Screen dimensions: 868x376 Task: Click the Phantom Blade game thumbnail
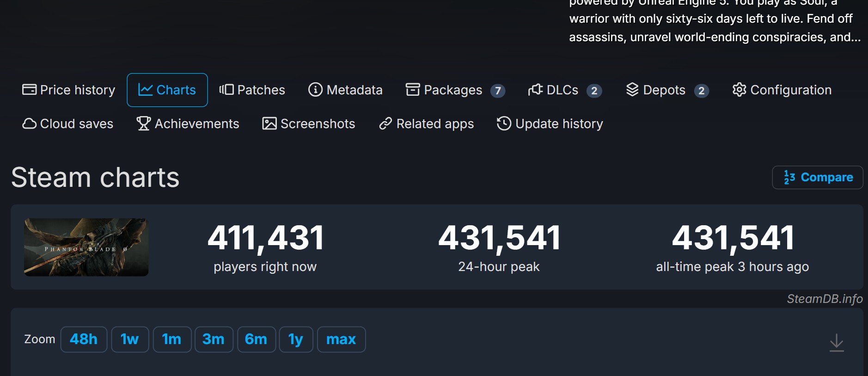(86, 247)
